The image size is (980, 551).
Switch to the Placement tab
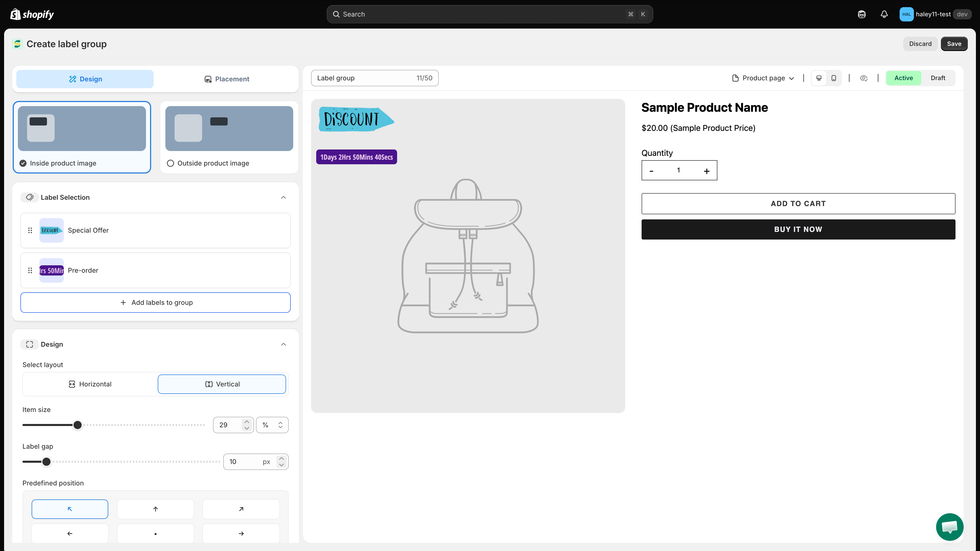pyautogui.click(x=226, y=79)
